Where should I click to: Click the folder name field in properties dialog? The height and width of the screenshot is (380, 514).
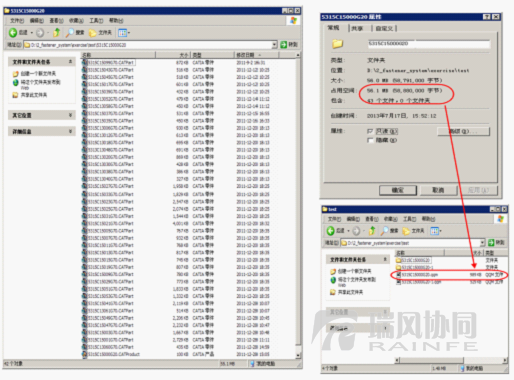coord(429,44)
